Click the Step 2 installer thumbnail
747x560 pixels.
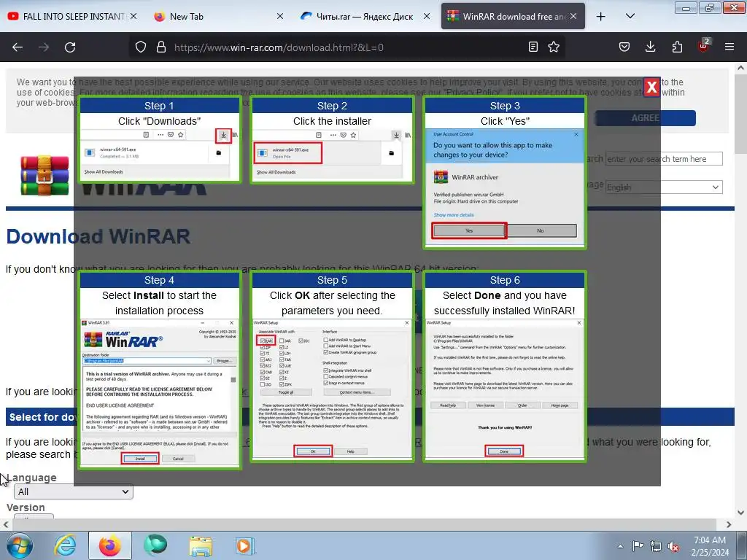pyautogui.click(x=333, y=139)
